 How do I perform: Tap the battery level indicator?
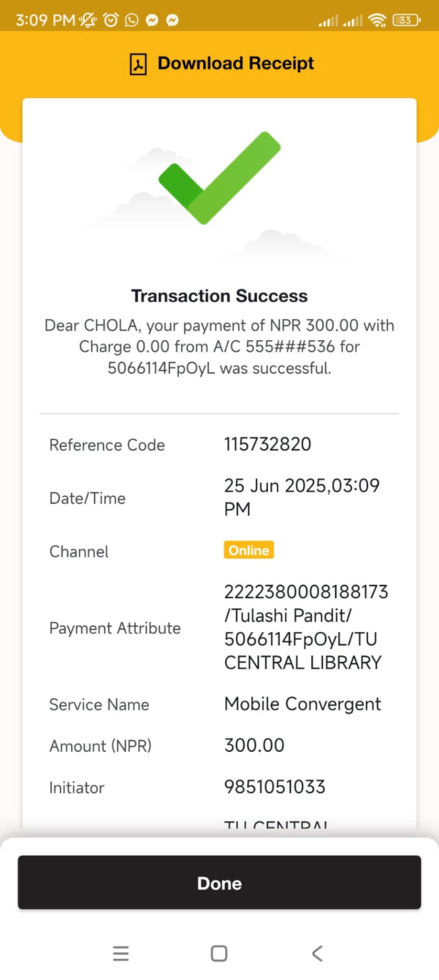(x=406, y=20)
